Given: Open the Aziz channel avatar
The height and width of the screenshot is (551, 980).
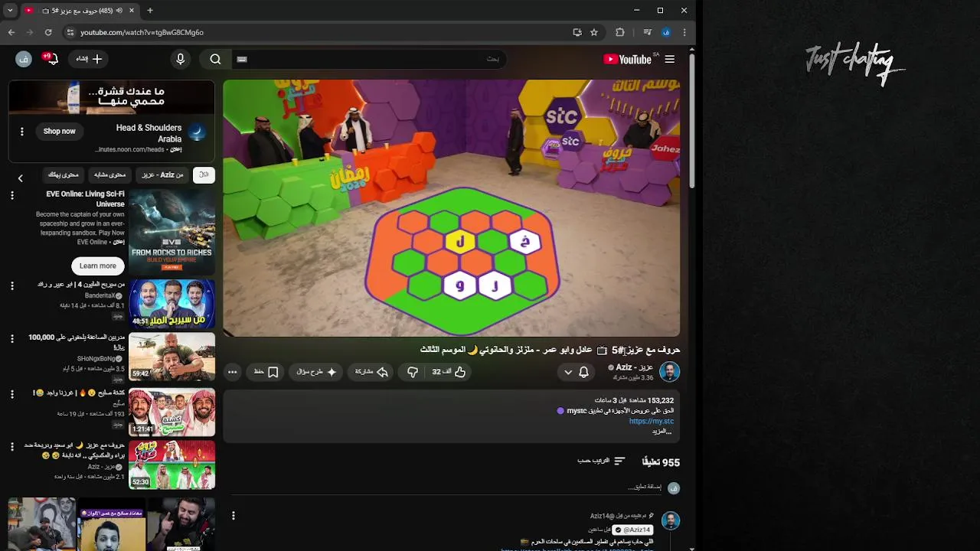Looking at the screenshot, I should [x=670, y=372].
